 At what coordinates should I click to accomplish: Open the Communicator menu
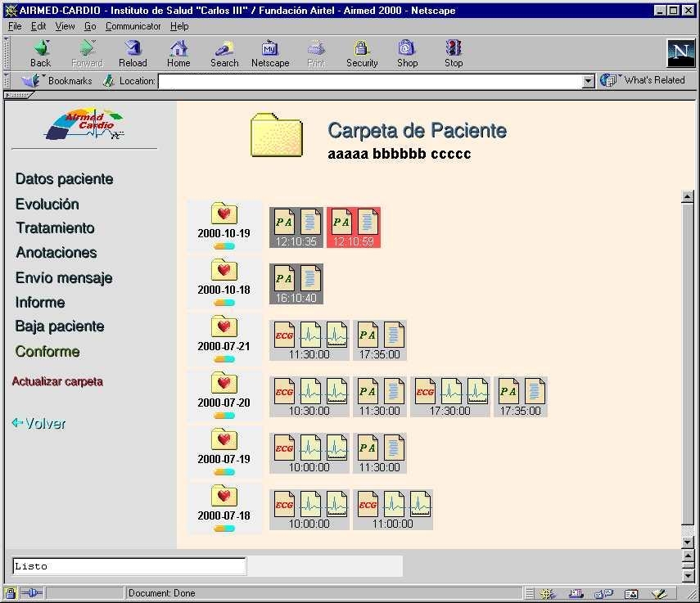[133, 26]
